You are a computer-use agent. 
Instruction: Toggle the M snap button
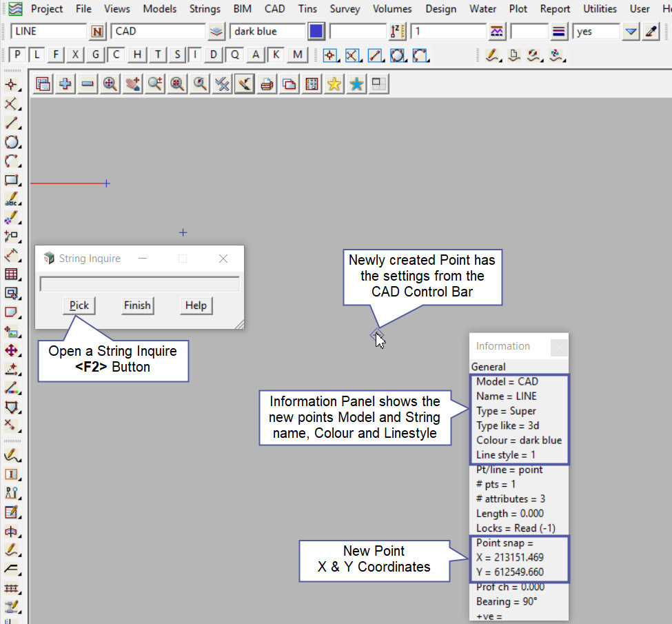click(x=297, y=55)
